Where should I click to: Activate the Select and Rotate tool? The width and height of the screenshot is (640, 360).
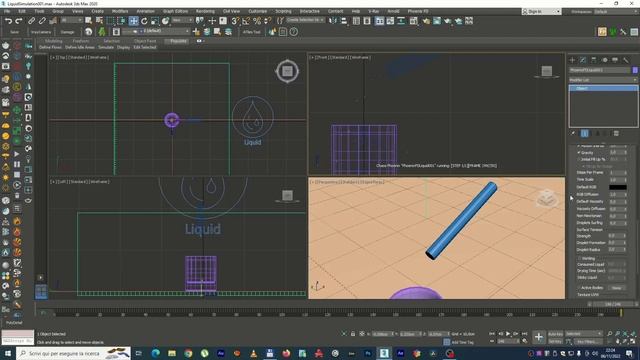pyautogui.click(x=144, y=21)
